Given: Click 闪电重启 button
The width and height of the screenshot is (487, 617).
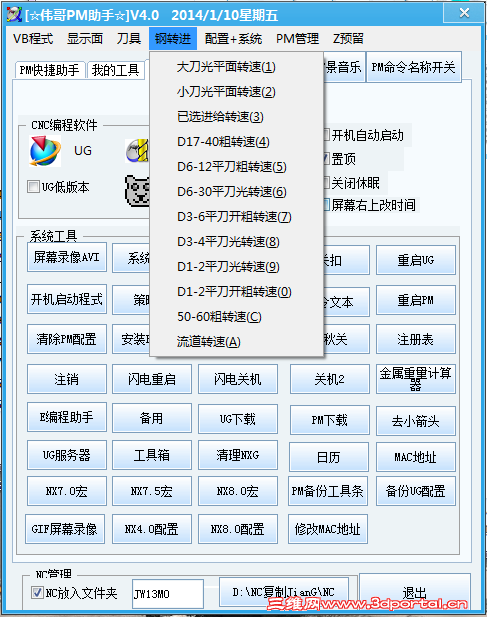Looking at the screenshot, I should pyautogui.click(x=152, y=379).
